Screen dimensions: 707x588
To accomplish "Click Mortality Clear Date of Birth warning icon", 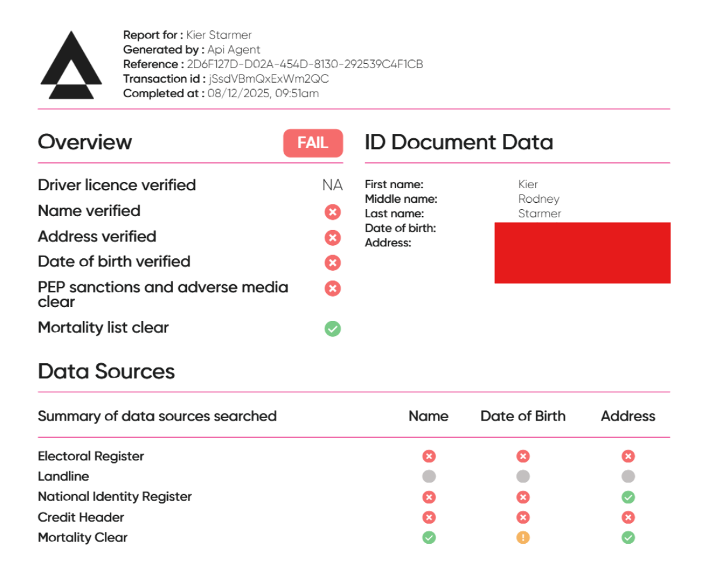I will point(523,537).
